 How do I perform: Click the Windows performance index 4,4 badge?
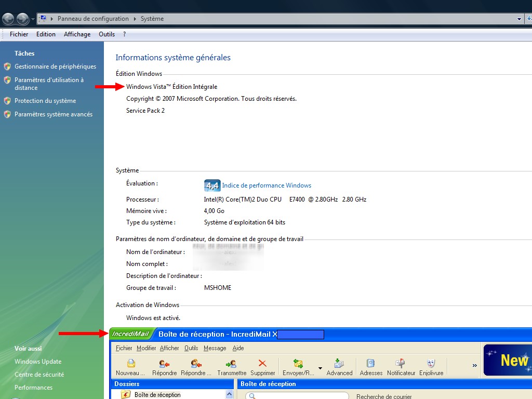(x=212, y=185)
